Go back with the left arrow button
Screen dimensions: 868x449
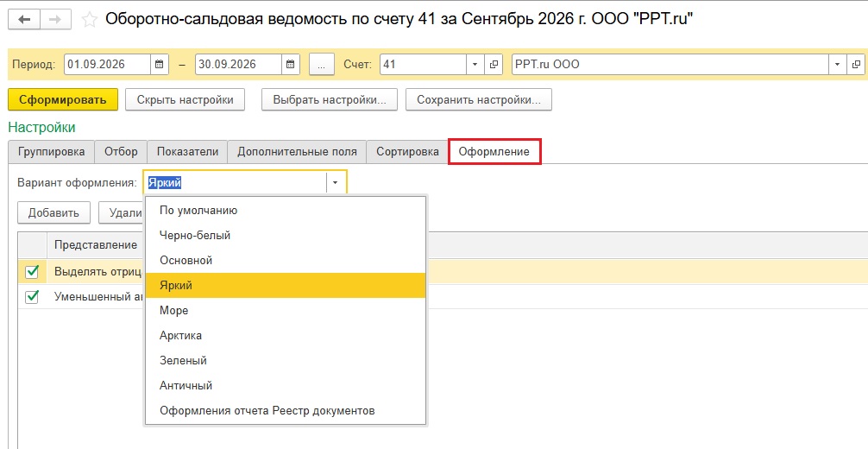(24, 20)
